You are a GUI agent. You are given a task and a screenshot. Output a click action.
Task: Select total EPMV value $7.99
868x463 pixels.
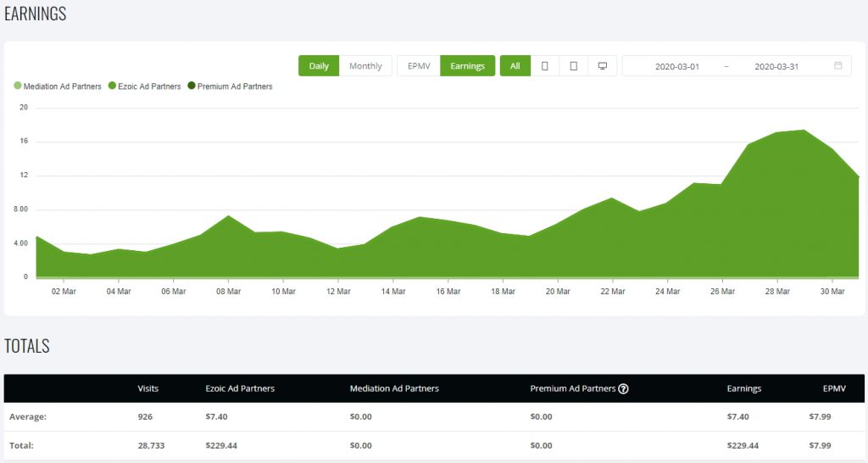coord(820,446)
